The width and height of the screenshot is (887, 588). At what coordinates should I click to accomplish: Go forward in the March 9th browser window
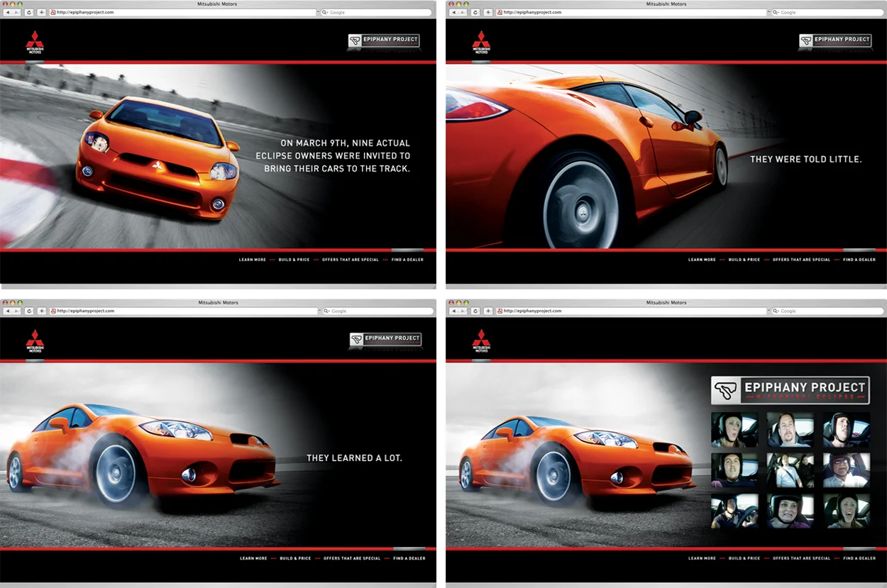point(17,13)
